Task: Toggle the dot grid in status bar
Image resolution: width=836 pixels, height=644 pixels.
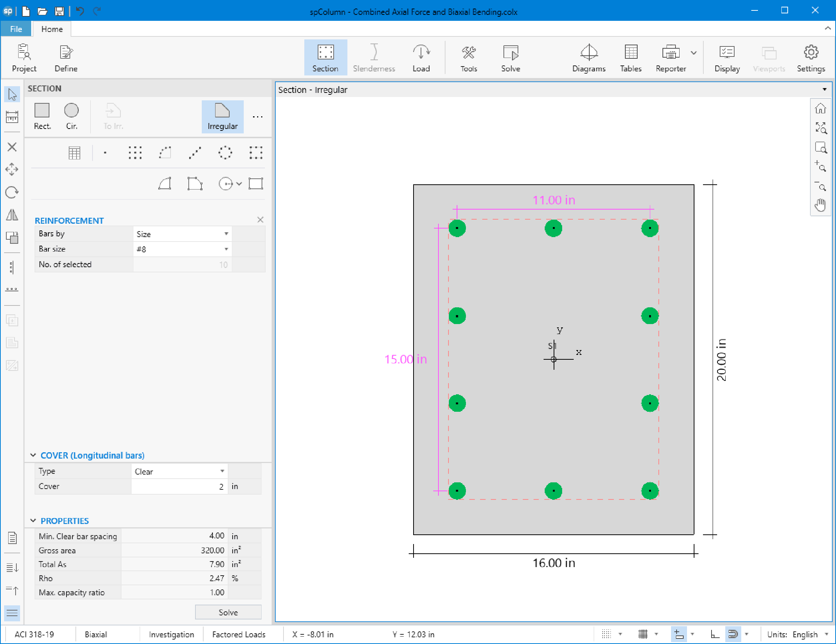Action: tap(606, 634)
